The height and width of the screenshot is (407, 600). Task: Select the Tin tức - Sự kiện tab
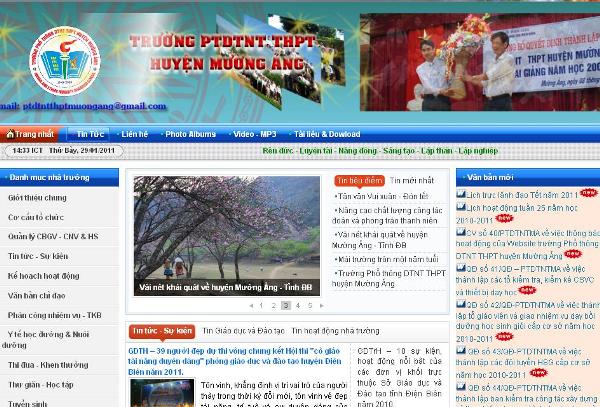coord(162,331)
